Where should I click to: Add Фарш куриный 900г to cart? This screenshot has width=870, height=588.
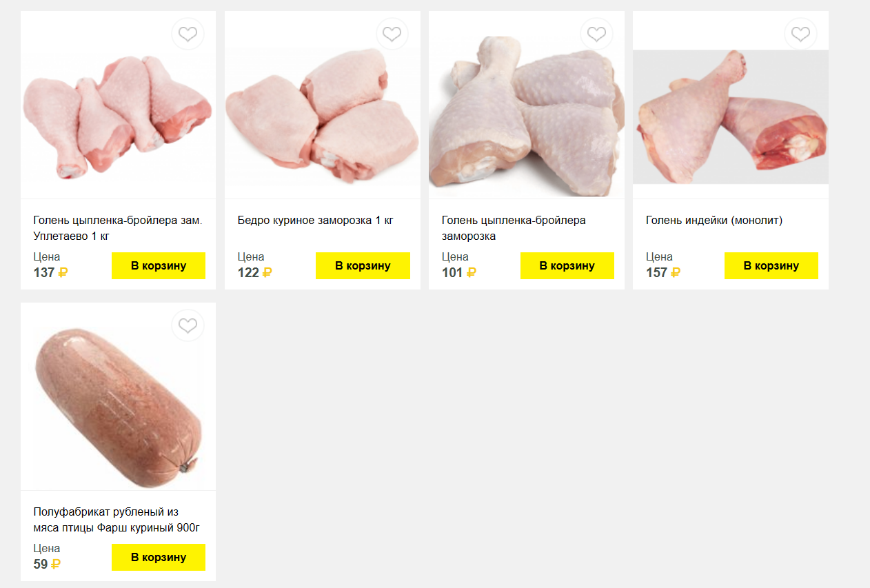click(x=159, y=558)
